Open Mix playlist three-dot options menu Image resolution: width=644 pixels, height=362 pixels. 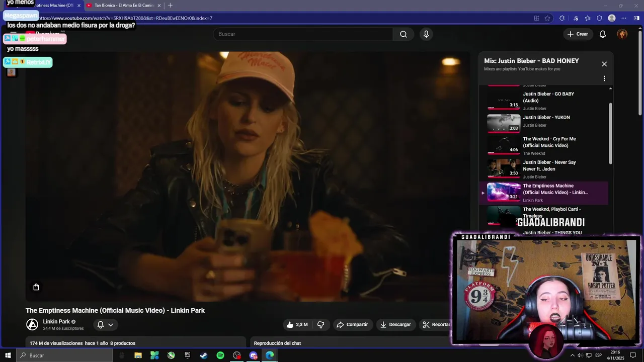click(x=604, y=78)
